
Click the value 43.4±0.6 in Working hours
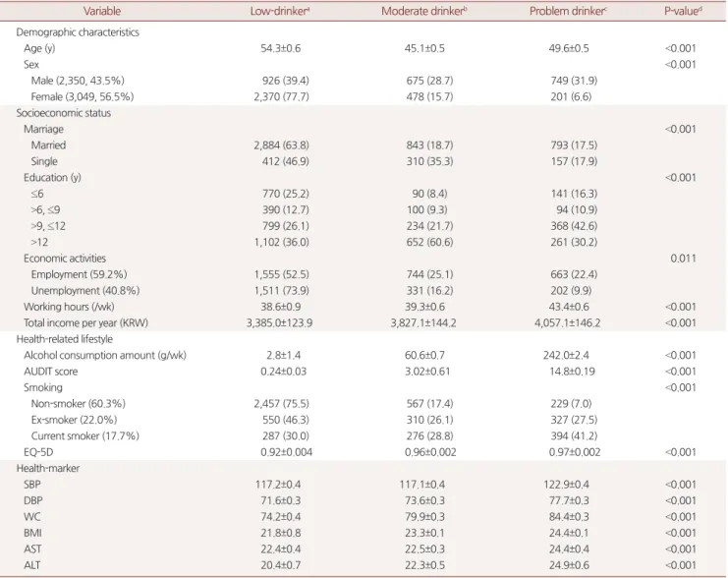pos(569,307)
